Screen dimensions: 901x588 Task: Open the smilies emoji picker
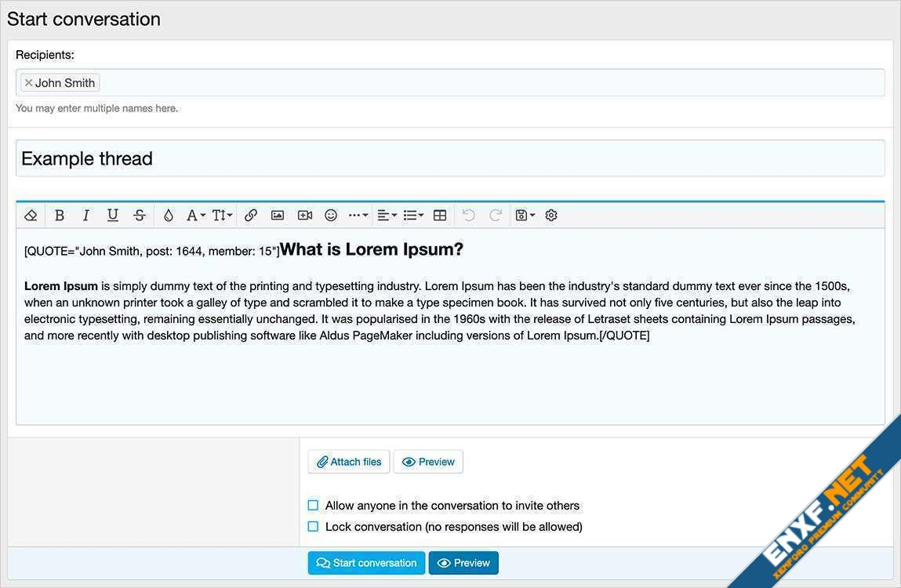pos(331,215)
